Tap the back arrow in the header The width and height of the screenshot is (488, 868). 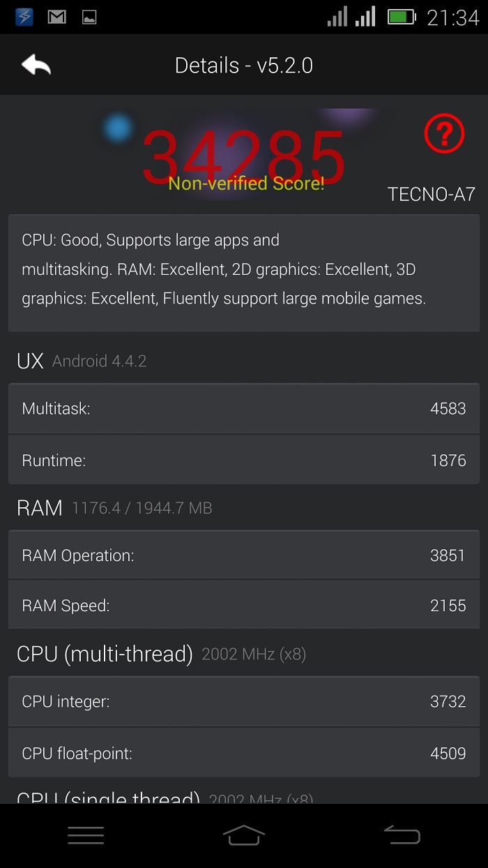36,66
